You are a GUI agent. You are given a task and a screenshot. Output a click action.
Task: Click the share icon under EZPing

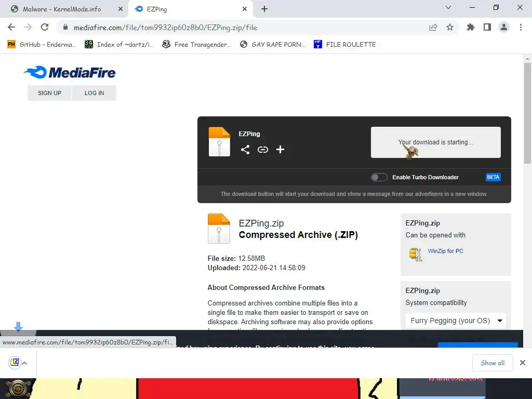pyautogui.click(x=245, y=150)
